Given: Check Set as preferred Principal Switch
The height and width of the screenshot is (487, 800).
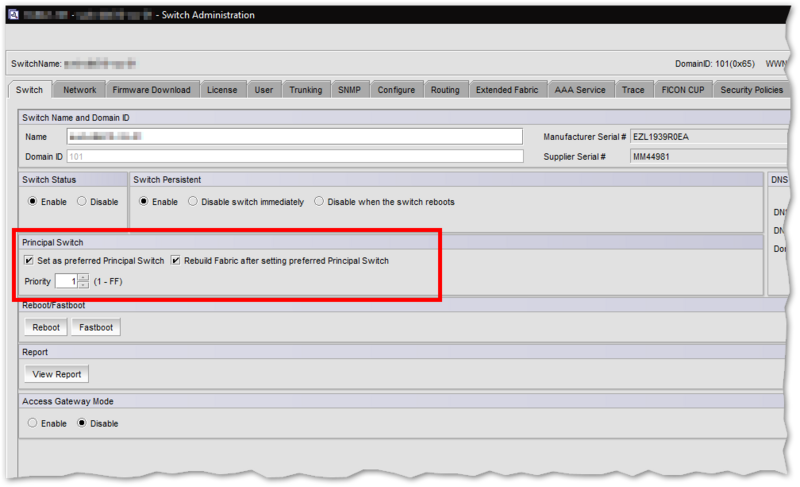Looking at the screenshot, I should pos(29,261).
